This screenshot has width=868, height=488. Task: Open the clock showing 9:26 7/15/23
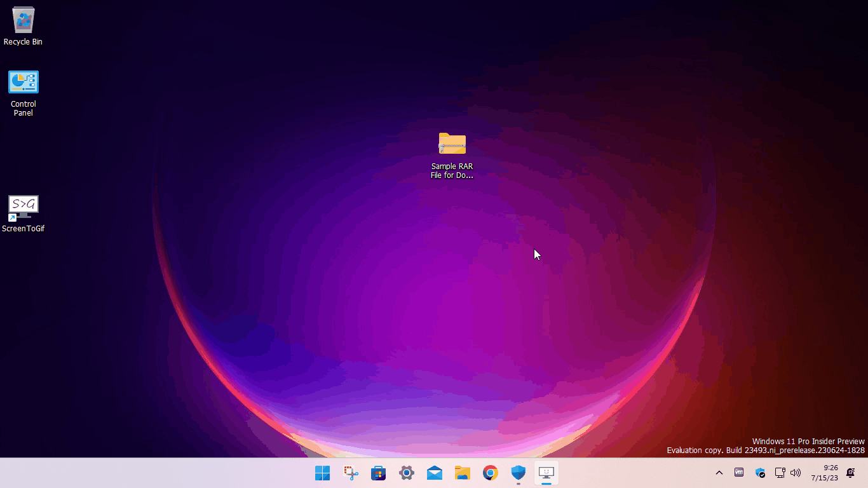824,473
